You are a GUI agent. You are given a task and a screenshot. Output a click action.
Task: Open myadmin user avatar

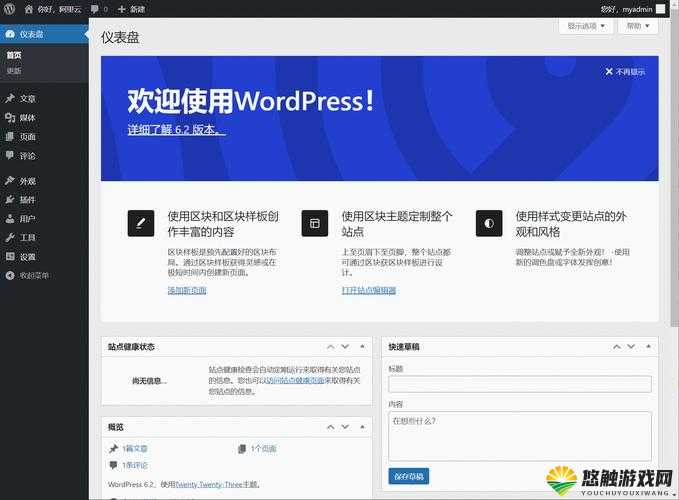(x=661, y=9)
